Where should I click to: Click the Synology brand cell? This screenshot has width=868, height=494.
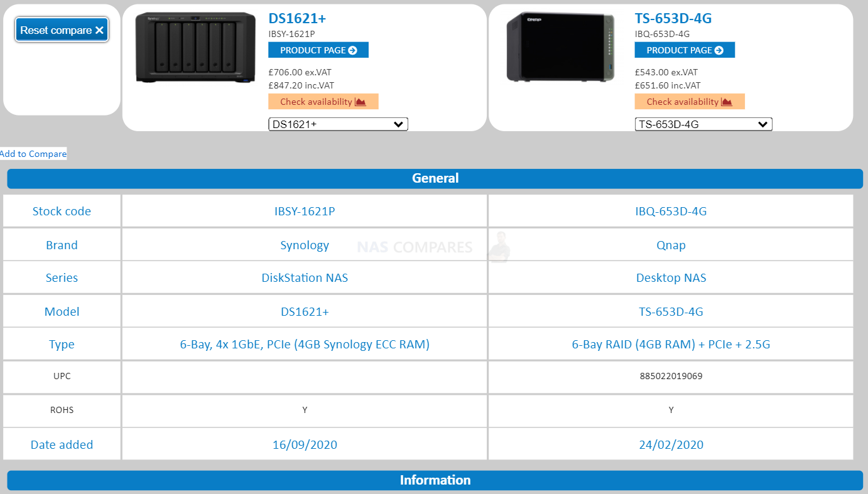pos(305,245)
